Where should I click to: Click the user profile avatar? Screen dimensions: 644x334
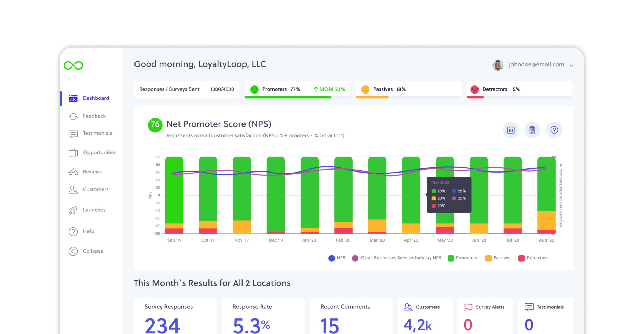[498, 65]
